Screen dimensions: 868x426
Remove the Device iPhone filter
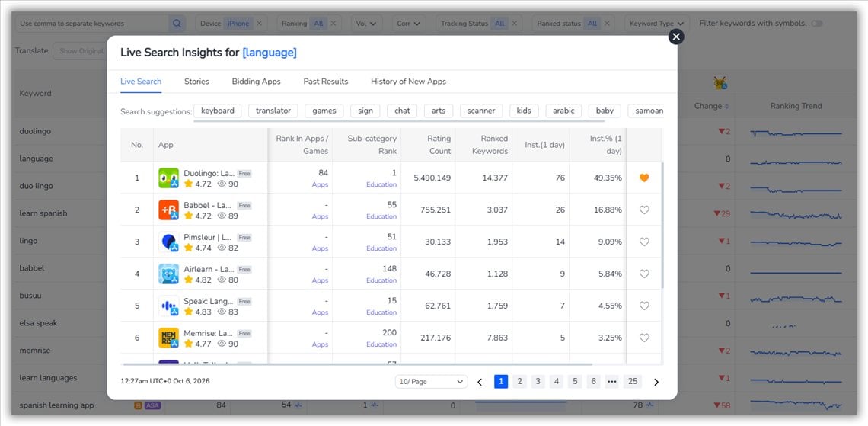point(259,24)
